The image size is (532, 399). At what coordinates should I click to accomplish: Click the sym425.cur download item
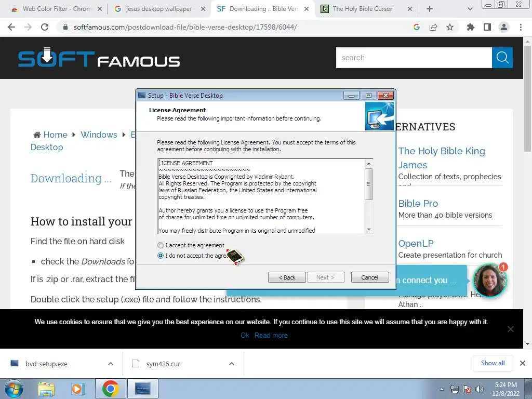pyautogui.click(x=164, y=364)
